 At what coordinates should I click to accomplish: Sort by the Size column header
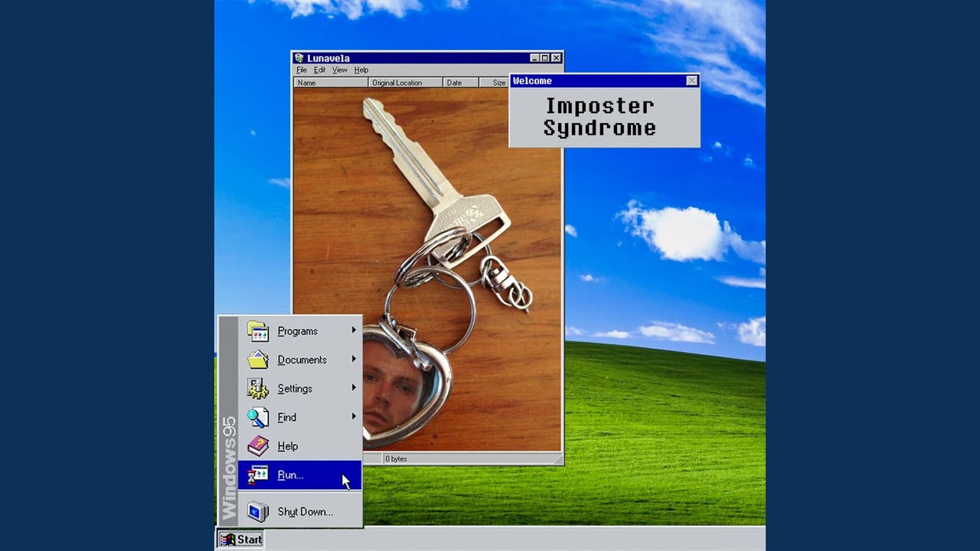(x=494, y=83)
